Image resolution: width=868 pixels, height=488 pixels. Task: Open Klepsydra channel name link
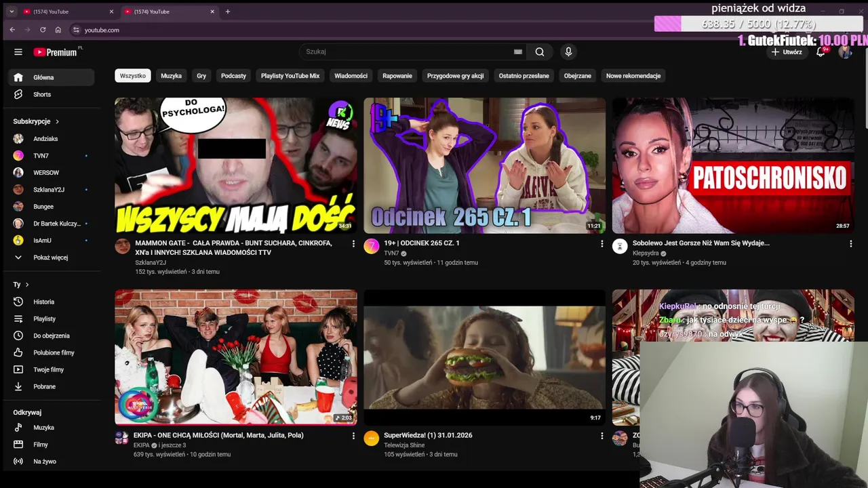tap(646, 253)
